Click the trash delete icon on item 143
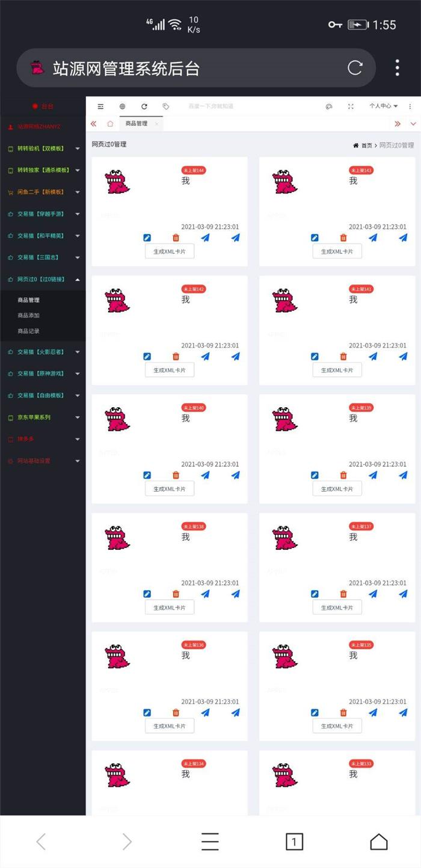The height and width of the screenshot is (868, 421). coord(343,238)
